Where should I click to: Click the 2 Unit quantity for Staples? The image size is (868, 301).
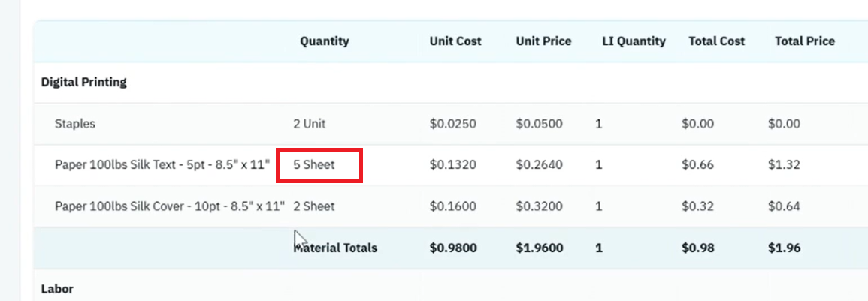click(x=310, y=124)
